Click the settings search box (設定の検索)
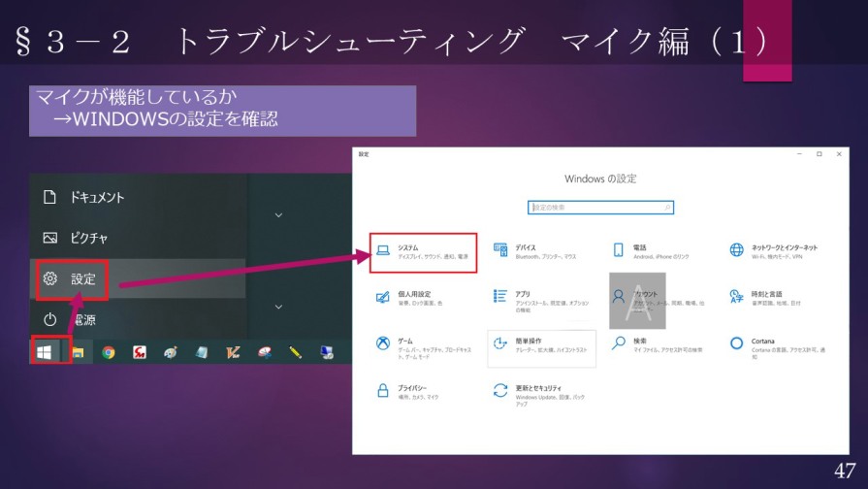Screen dimensions: 868x489 coord(600,208)
